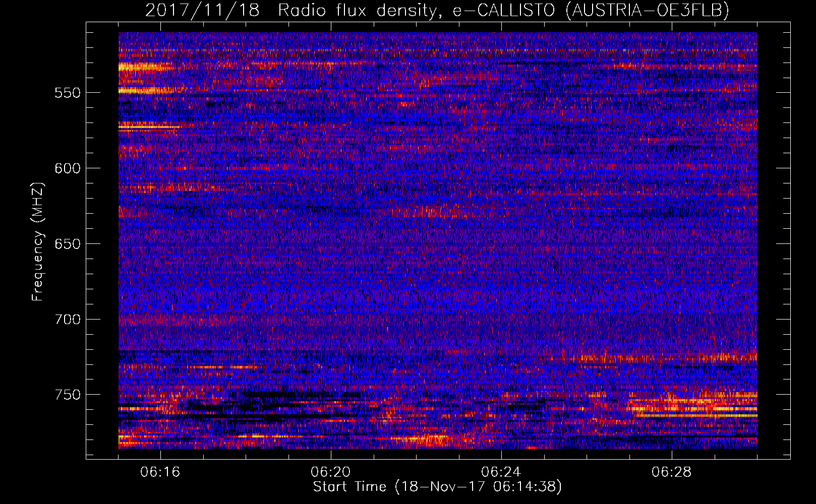Screen dimensions: 816x504
Task: Click the 650 frequency tick label
Action: click(x=68, y=244)
